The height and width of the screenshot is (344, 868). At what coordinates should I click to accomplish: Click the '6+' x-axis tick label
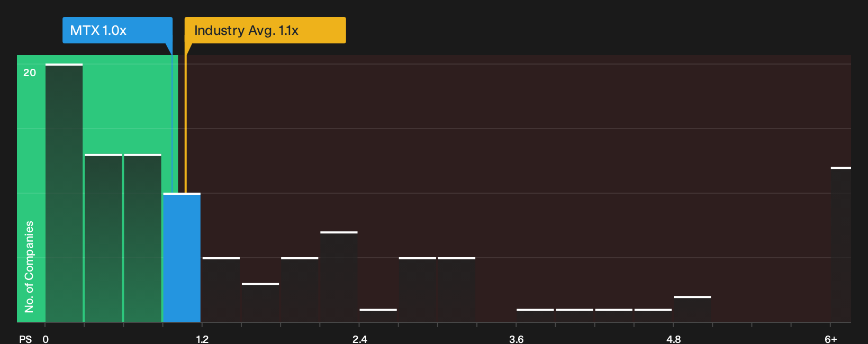coord(831,339)
